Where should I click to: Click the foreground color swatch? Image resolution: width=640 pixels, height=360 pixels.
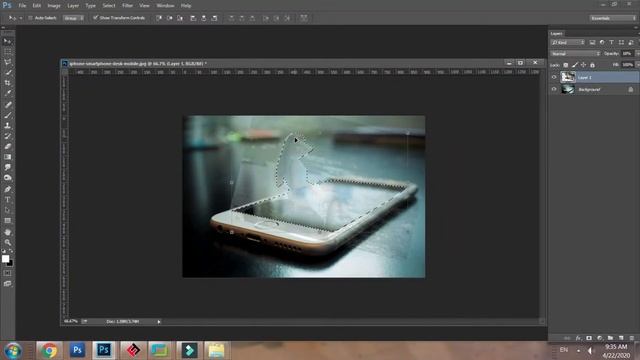tap(5, 259)
